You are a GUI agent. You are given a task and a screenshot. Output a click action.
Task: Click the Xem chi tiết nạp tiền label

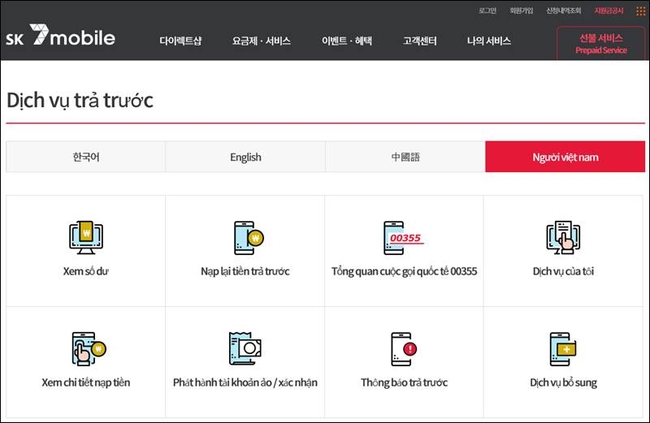pos(86,382)
